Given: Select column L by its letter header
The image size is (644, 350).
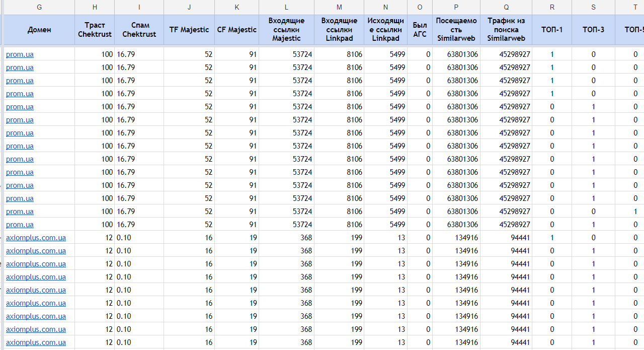Looking at the screenshot, I should pyautogui.click(x=286, y=7).
